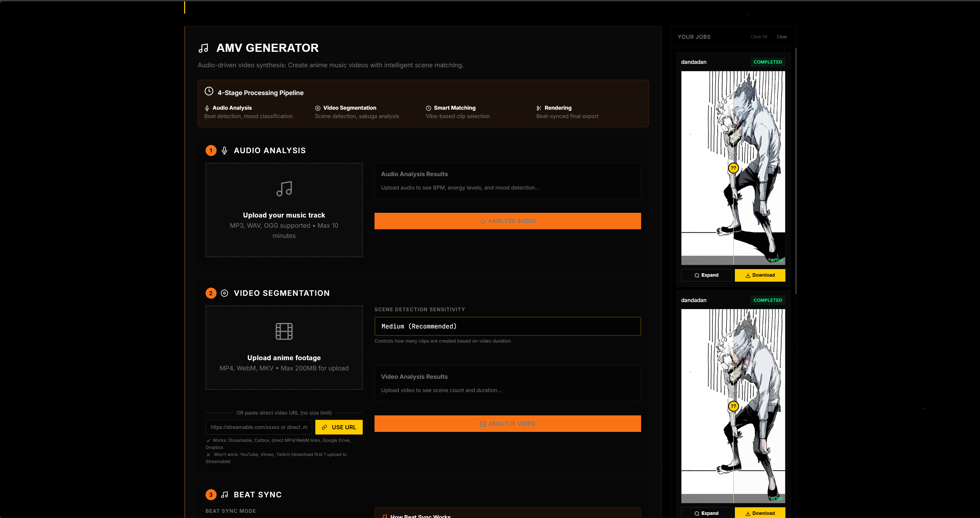Open the Scene Detection Sensitivity dropdown
The image size is (980, 518).
[x=508, y=326]
